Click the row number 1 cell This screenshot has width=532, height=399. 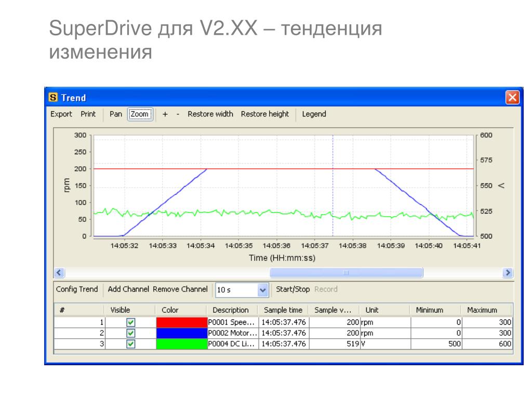pos(79,322)
